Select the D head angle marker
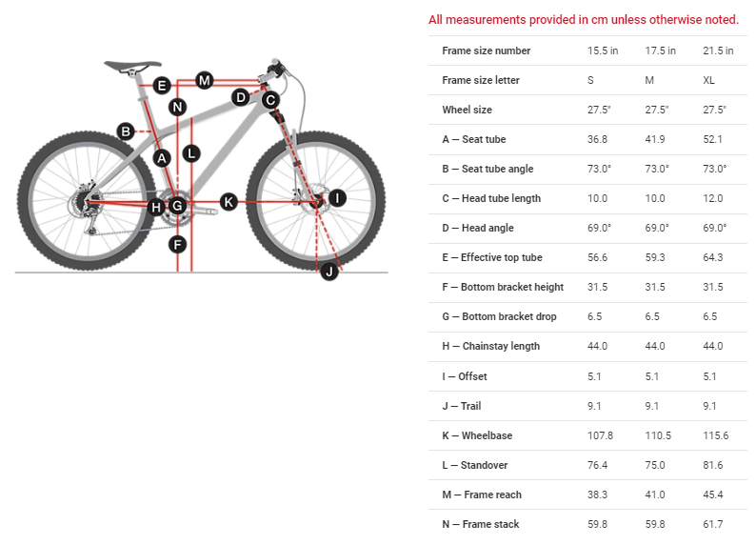756x545 pixels. point(241,96)
